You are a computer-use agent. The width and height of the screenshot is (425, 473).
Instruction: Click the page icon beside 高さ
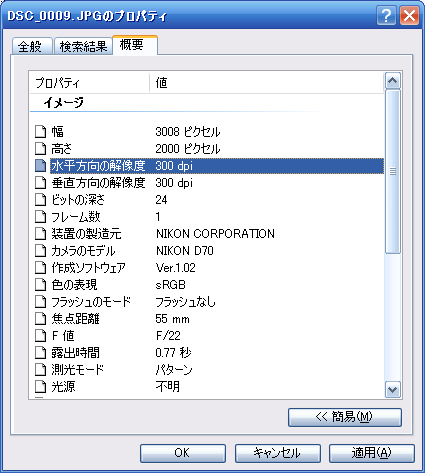(x=40, y=149)
